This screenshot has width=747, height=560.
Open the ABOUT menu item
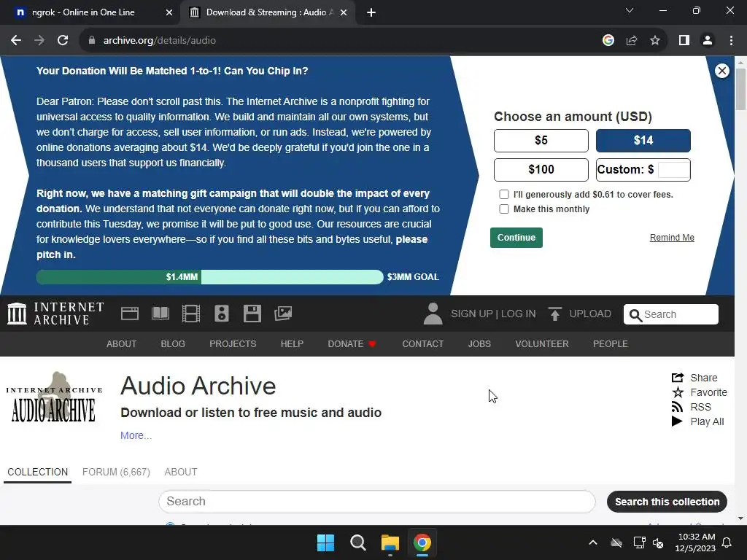122,344
